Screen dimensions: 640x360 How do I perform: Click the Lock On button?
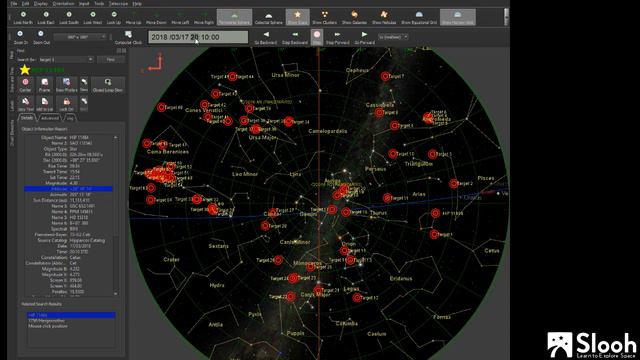pyautogui.click(x=67, y=104)
